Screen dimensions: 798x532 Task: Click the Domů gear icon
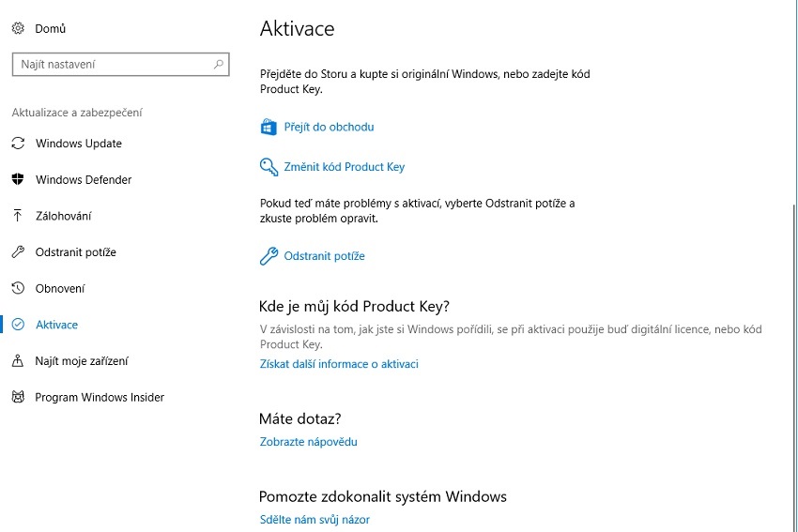[17, 29]
